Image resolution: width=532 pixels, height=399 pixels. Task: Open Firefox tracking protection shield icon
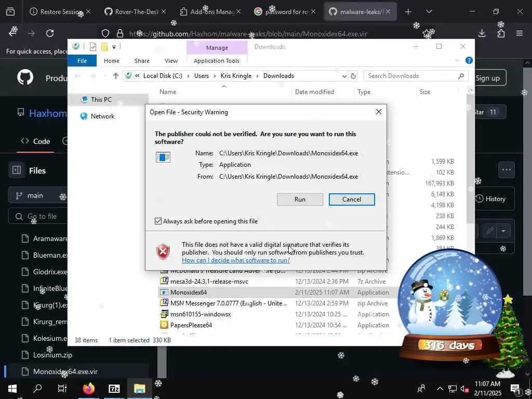click(x=105, y=34)
